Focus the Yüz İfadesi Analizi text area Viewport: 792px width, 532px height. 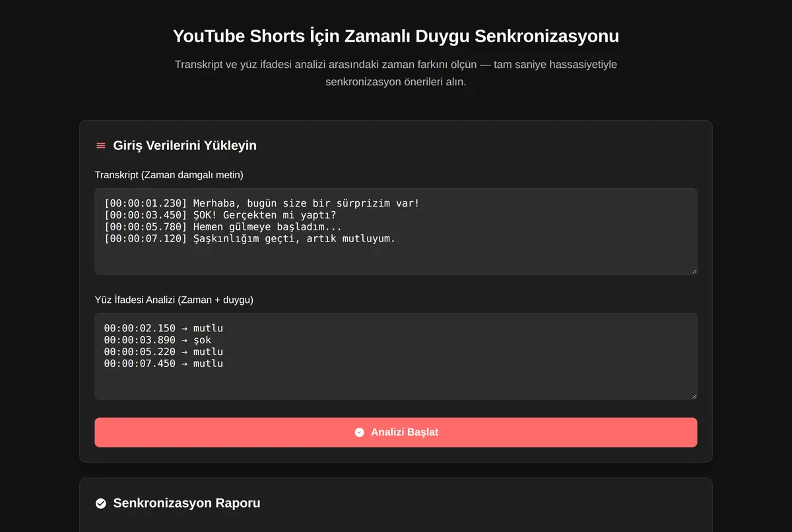pos(396,356)
